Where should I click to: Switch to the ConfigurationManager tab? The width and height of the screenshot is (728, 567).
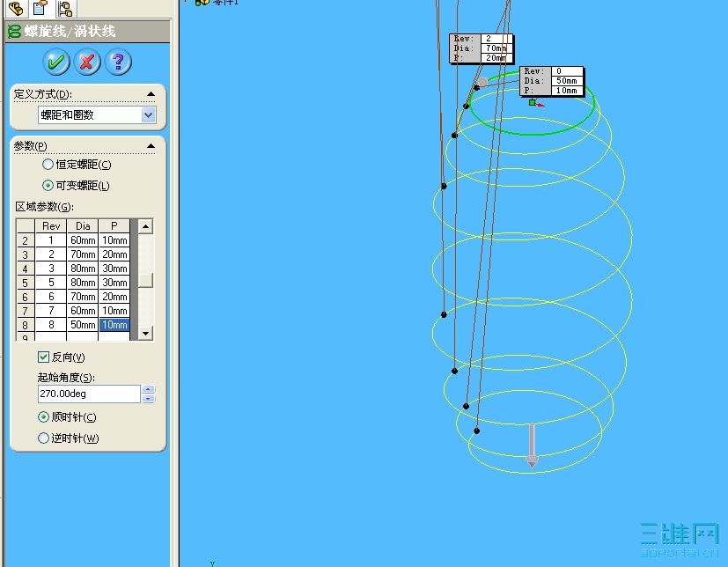click(65, 8)
